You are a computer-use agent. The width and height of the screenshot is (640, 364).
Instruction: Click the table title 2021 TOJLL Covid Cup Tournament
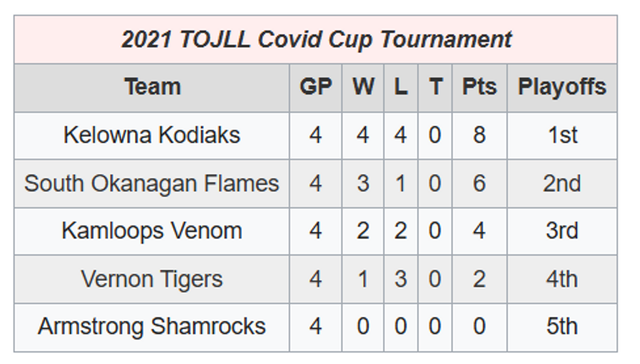click(316, 39)
